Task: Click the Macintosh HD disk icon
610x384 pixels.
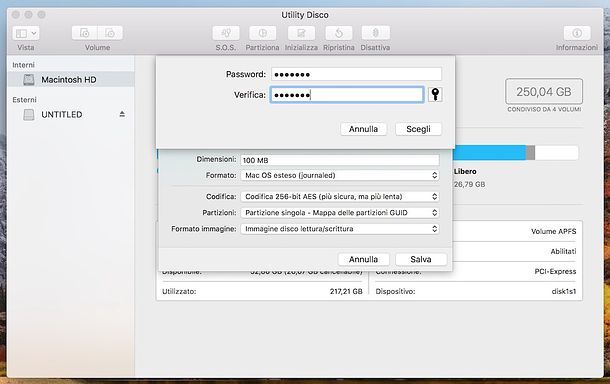Action: pos(29,79)
